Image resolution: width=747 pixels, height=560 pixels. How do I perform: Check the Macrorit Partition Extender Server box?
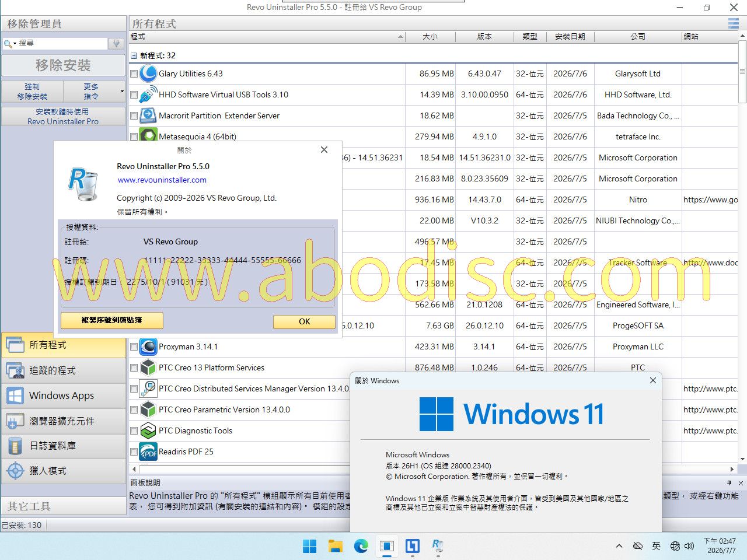134,116
